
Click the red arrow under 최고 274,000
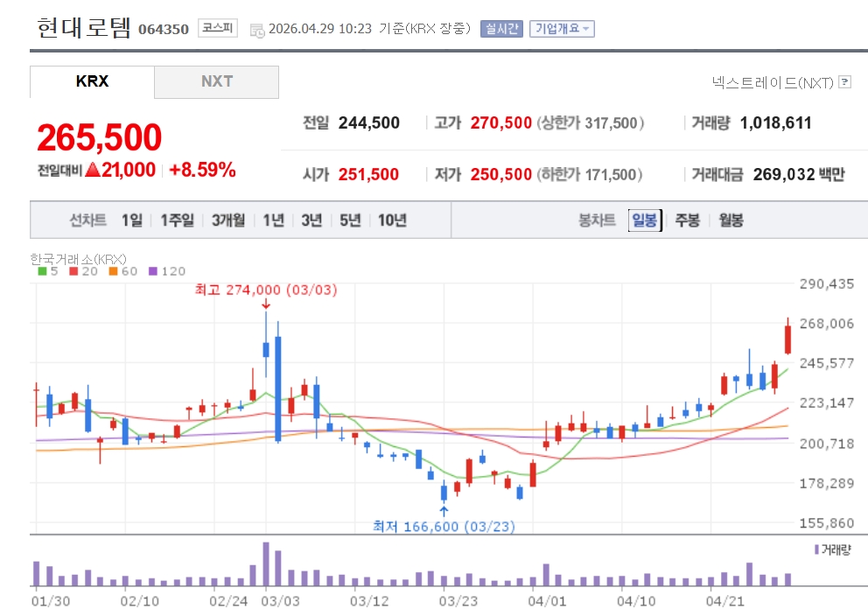[265, 304]
